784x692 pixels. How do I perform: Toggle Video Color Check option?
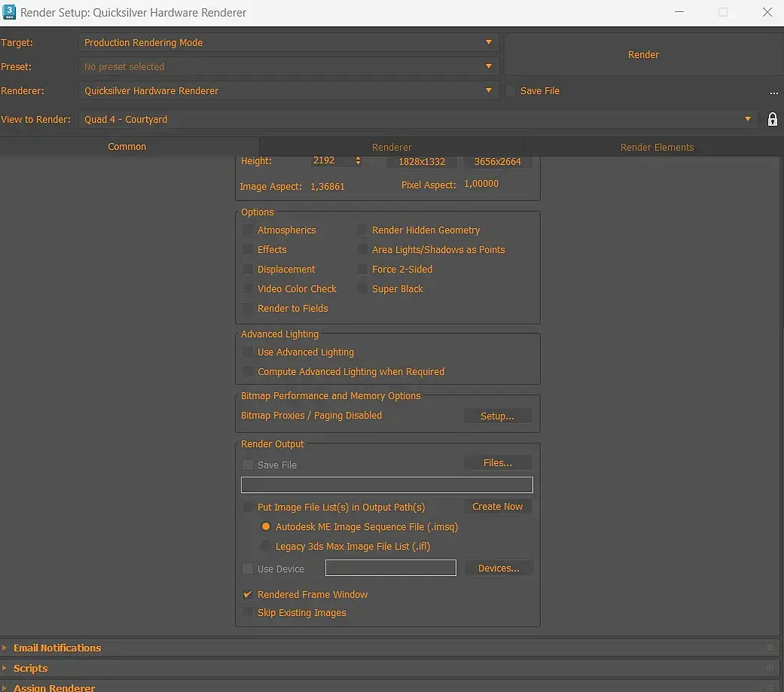point(248,288)
